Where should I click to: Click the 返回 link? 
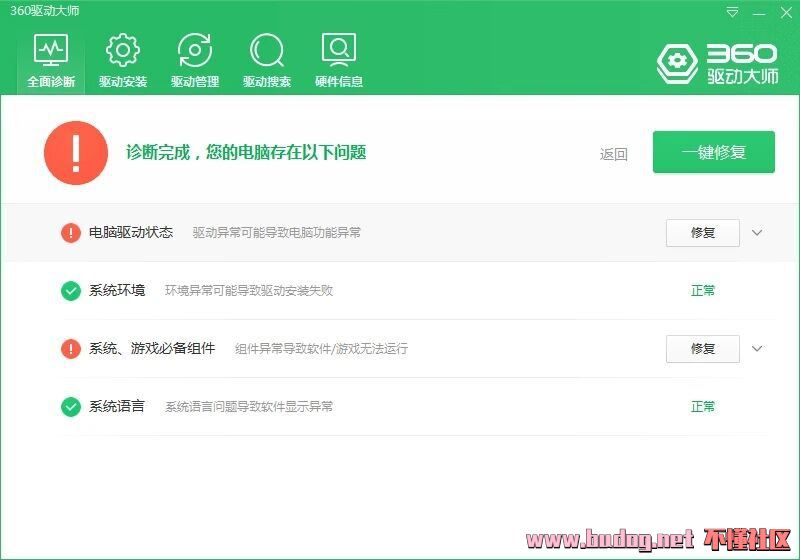point(613,154)
